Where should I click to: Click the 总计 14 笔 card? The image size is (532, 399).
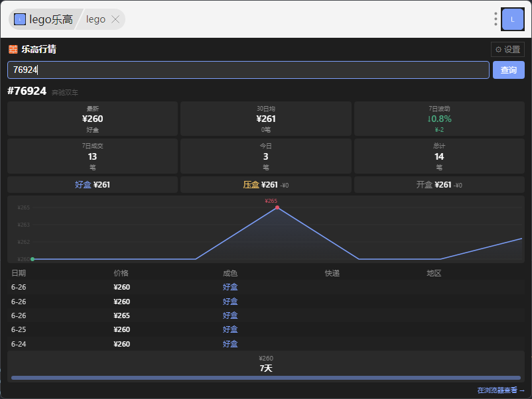(439, 156)
